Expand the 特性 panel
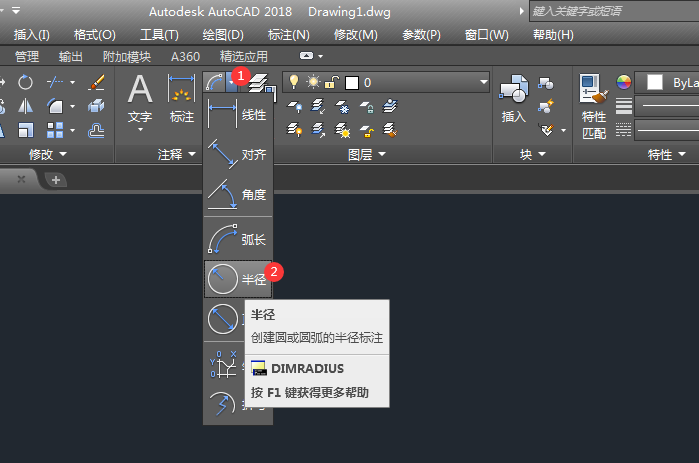The height and width of the screenshot is (463, 699). click(x=666, y=154)
